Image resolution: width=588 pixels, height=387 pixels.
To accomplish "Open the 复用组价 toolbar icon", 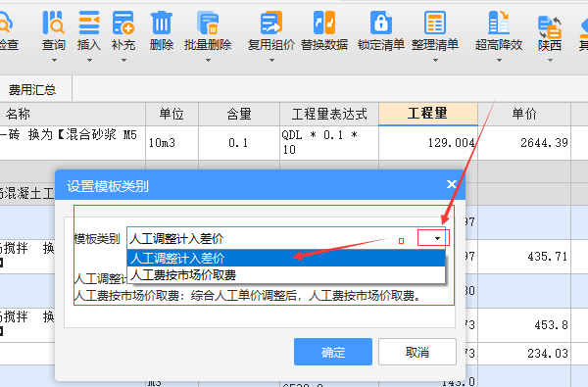I will click(x=271, y=23).
